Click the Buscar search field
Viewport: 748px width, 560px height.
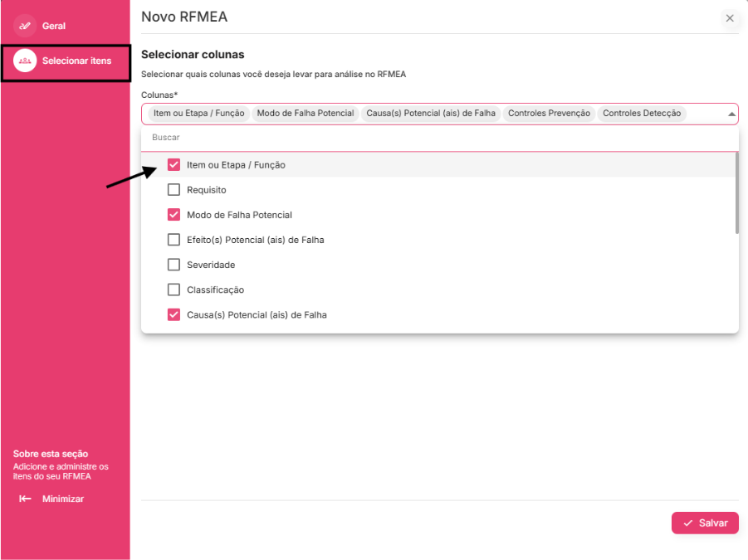(x=438, y=138)
